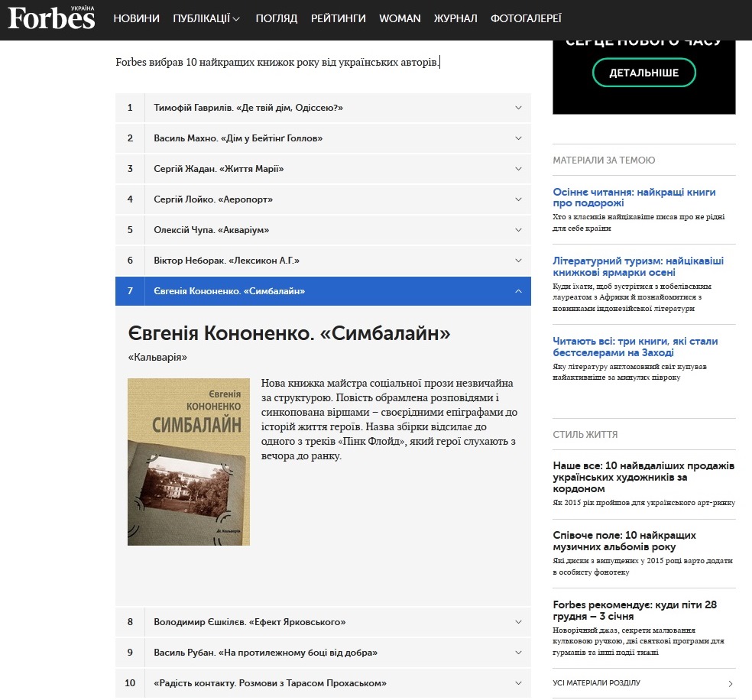Screen dimensions: 752x700
Task: Open article Осіннє читання: найкращі книги про подорожі
Action: coord(634,197)
